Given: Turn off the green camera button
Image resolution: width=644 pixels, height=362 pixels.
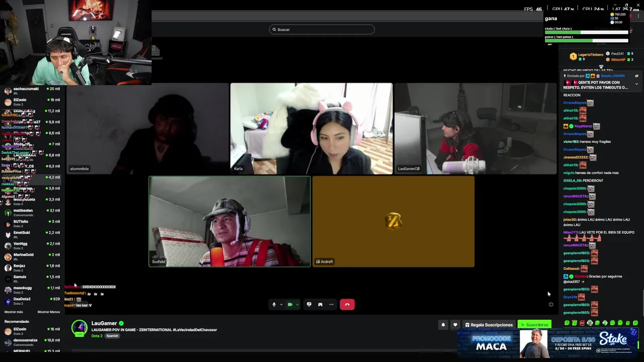Looking at the screenshot, I should tap(290, 304).
